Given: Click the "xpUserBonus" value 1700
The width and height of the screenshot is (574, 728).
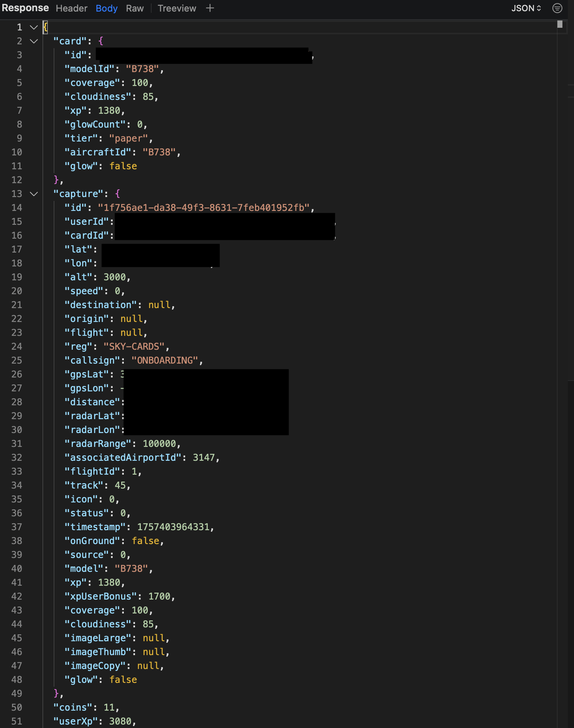Looking at the screenshot, I should pos(159,597).
